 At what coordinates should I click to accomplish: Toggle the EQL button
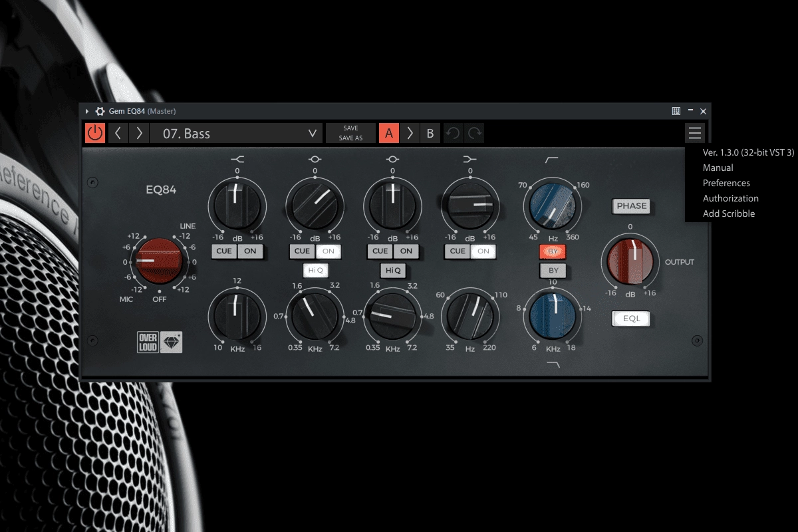[631, 319]
